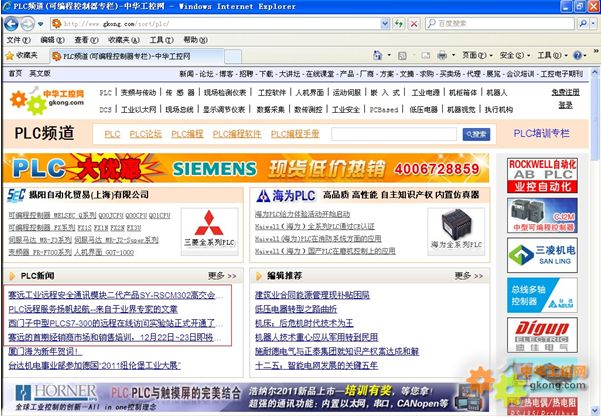Click the PLC channel search text box

point(394,134)
